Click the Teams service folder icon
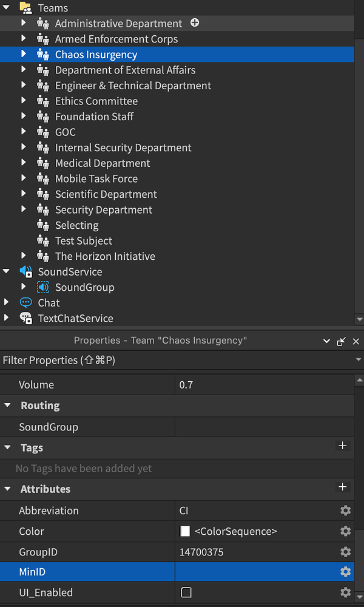 tap(25, 8)
